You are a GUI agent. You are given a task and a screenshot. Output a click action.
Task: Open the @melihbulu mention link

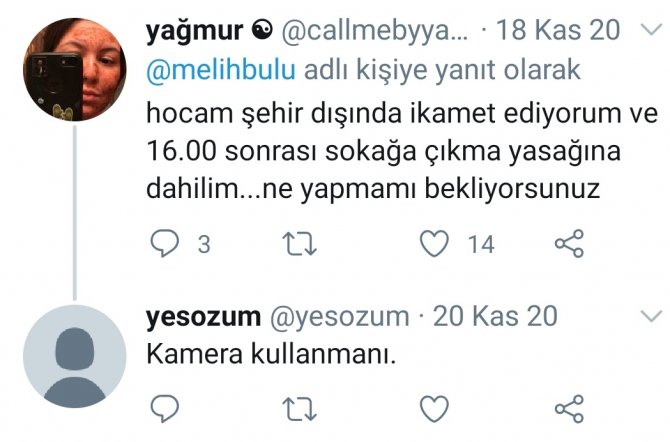[x=220, y=70]
